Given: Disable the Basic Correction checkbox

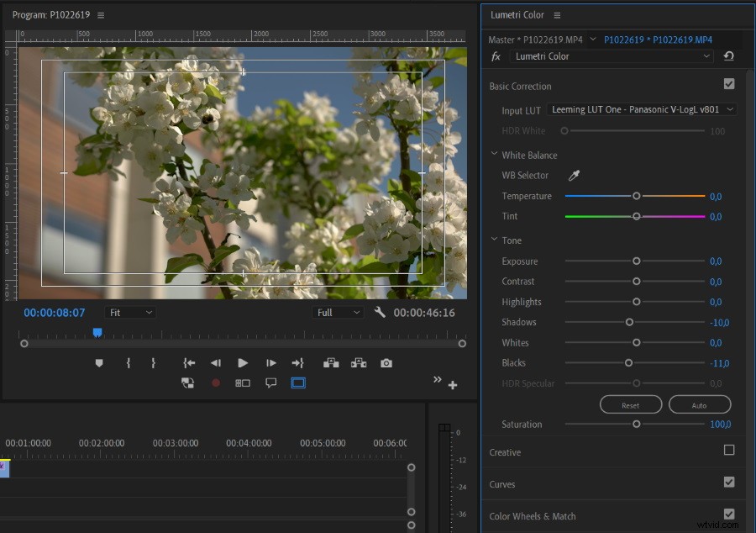Looking at the screenshot, I should click(x=729, y=83).
